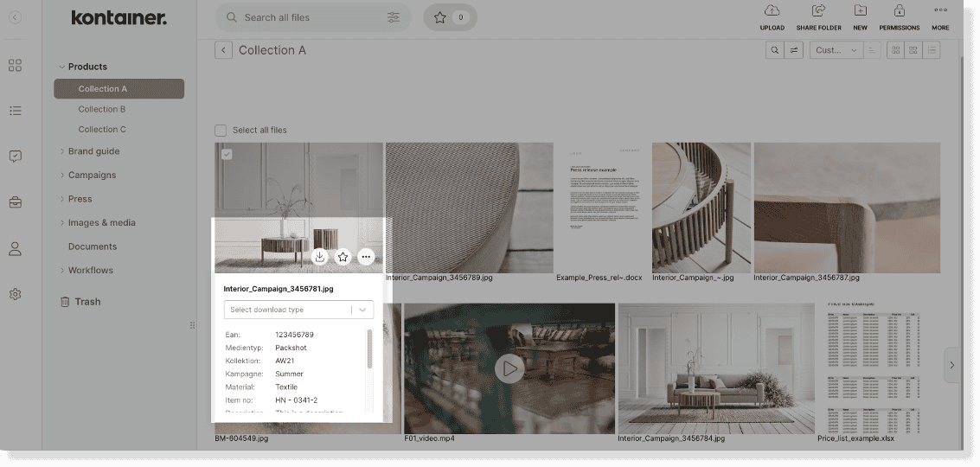Screen dimensions: 980x467
Task: Click the folder search magnifier icon
Action: pyautogui.click(x=775, y=50)
